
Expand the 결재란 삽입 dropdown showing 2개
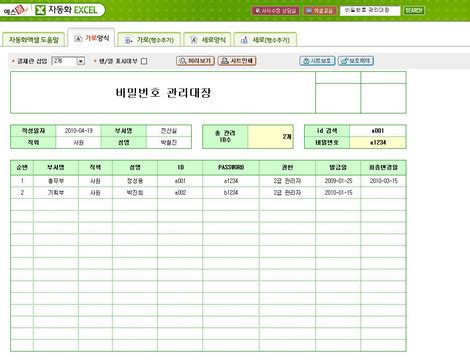point(81,61)
